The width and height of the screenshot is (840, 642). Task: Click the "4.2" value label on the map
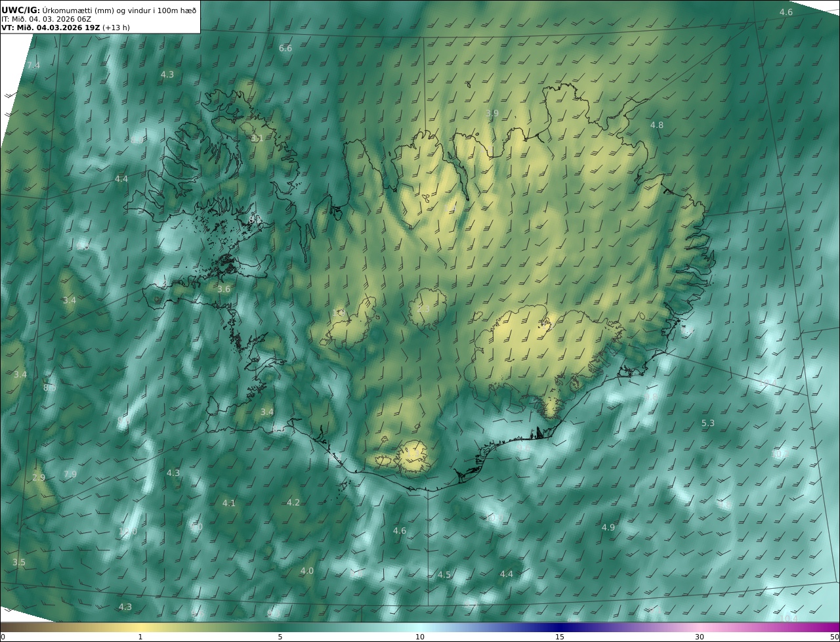tap(293, 503)
